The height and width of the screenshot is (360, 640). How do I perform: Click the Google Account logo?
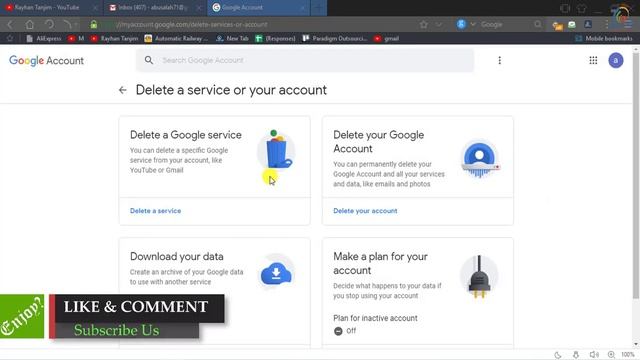pyautogui.click(x=46, y=60)
